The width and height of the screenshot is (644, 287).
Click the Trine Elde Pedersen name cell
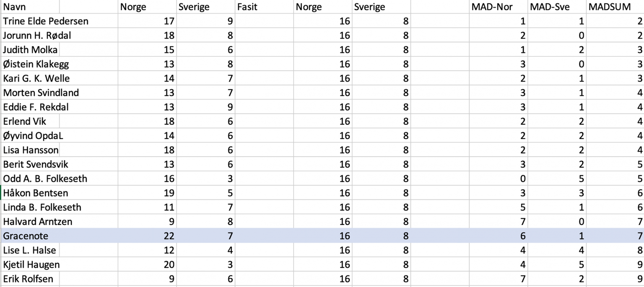pos(46,21)
